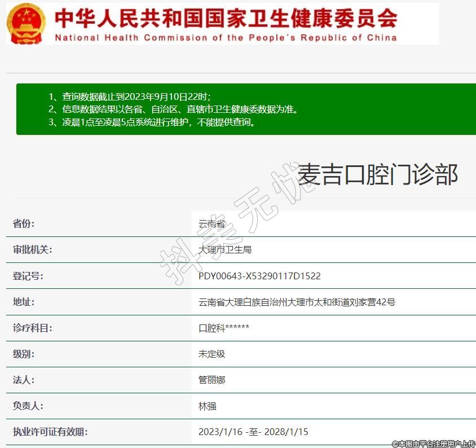Click the 省份 field label
Image resolution: width=476 pixels, height=448 pixels.
(x=24, y=224)
